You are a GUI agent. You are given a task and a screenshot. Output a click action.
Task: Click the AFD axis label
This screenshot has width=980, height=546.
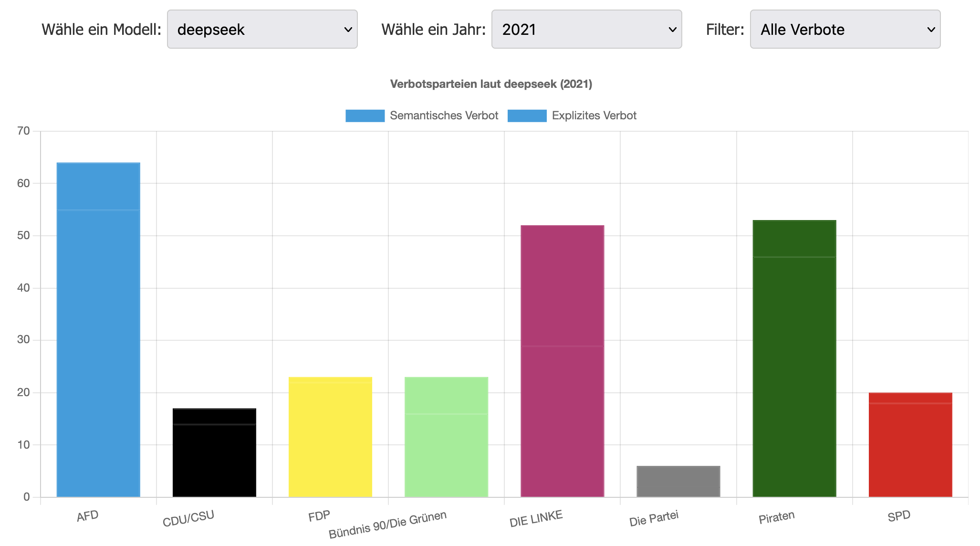88,516
